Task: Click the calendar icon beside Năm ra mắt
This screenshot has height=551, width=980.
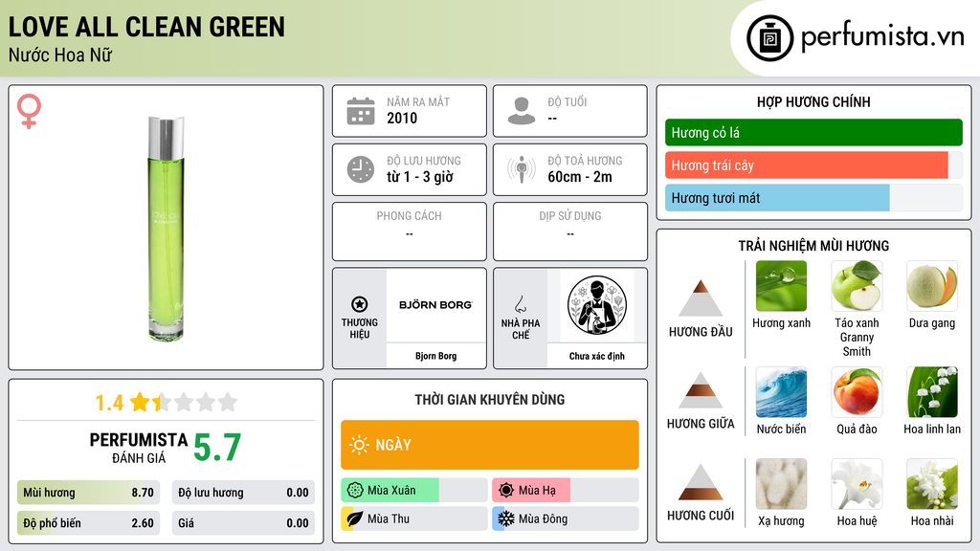Action: point(361,111)
